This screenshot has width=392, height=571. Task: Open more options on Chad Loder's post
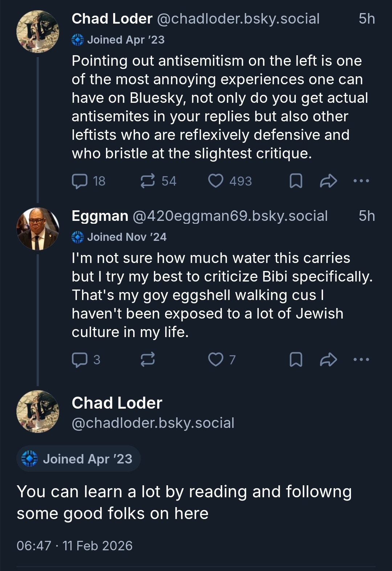361,181
